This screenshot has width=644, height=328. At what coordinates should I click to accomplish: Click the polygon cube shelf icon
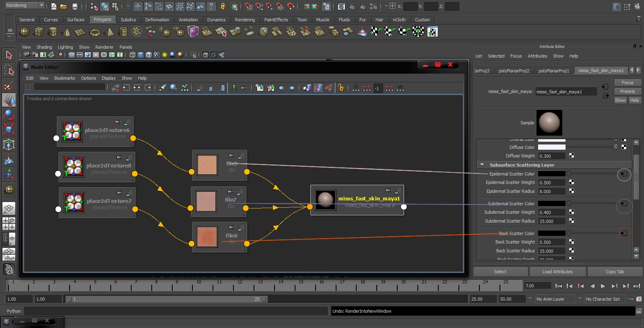pyautogui.click(x=39, y=32)
